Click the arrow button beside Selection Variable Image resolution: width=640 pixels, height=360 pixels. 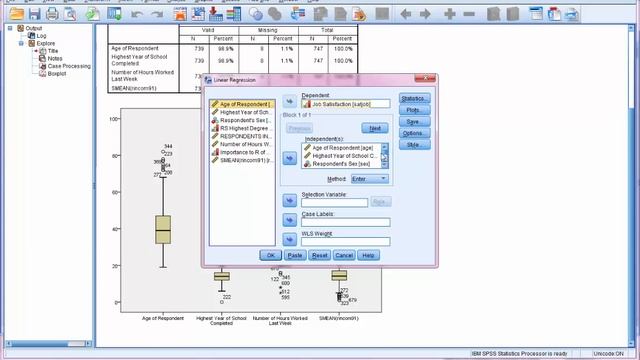[289, 201]
